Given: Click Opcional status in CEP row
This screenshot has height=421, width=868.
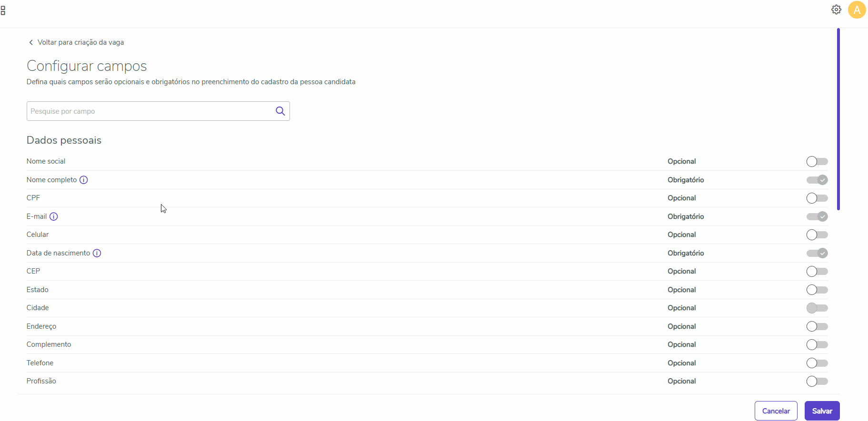Looking at the screenshot, I should [682, 271].
